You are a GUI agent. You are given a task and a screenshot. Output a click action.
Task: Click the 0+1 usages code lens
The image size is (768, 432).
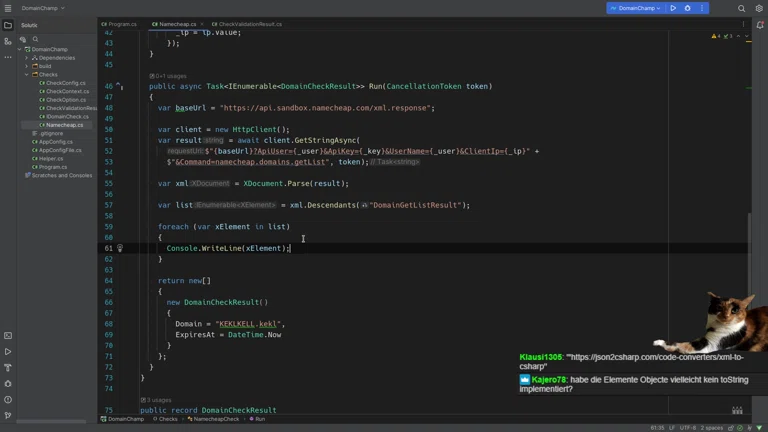168,76
